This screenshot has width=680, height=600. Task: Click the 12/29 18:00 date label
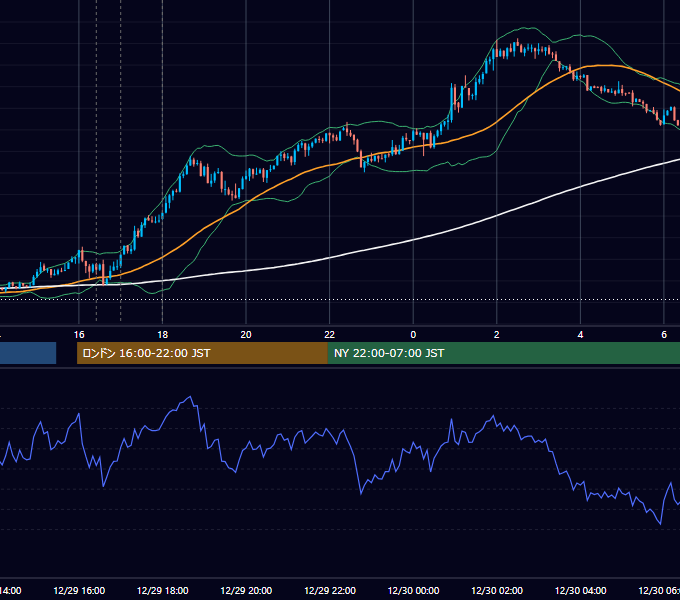(163, 590)
